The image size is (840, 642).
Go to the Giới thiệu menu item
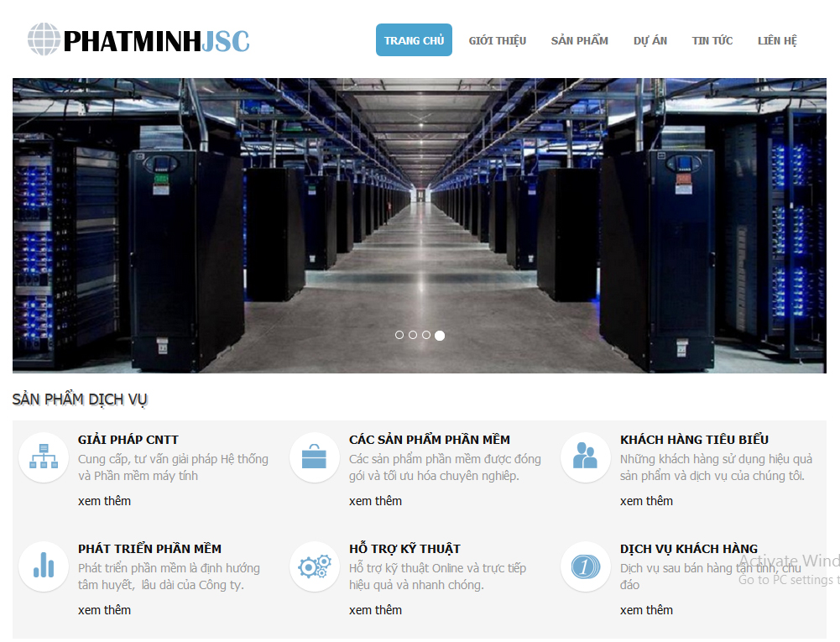(497, 40)
